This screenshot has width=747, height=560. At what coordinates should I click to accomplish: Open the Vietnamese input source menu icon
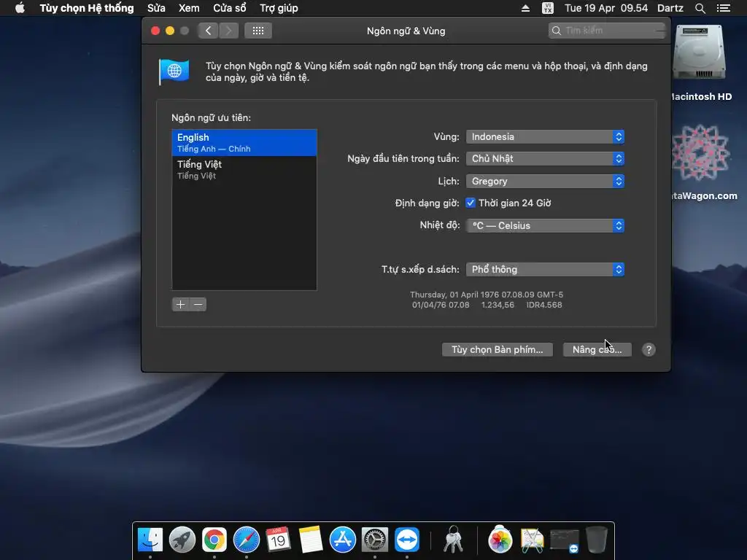pyautogui.click(x=548, y=8)
